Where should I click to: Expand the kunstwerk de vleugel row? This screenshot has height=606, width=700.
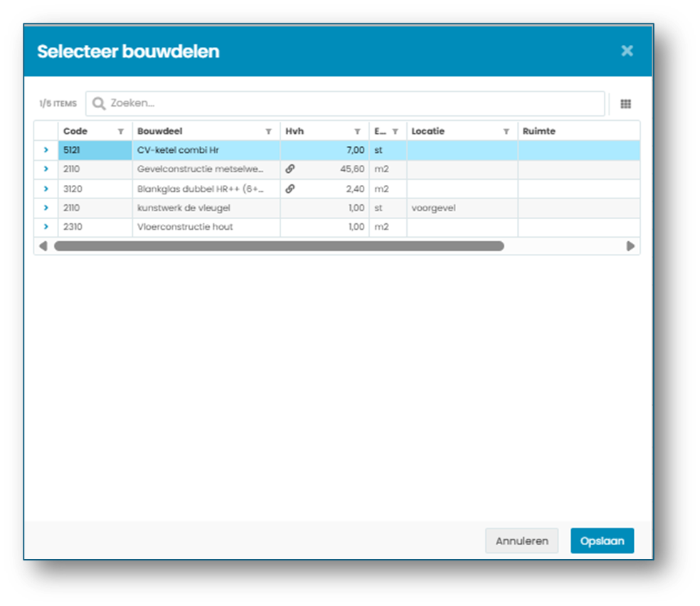coord(46,208)
